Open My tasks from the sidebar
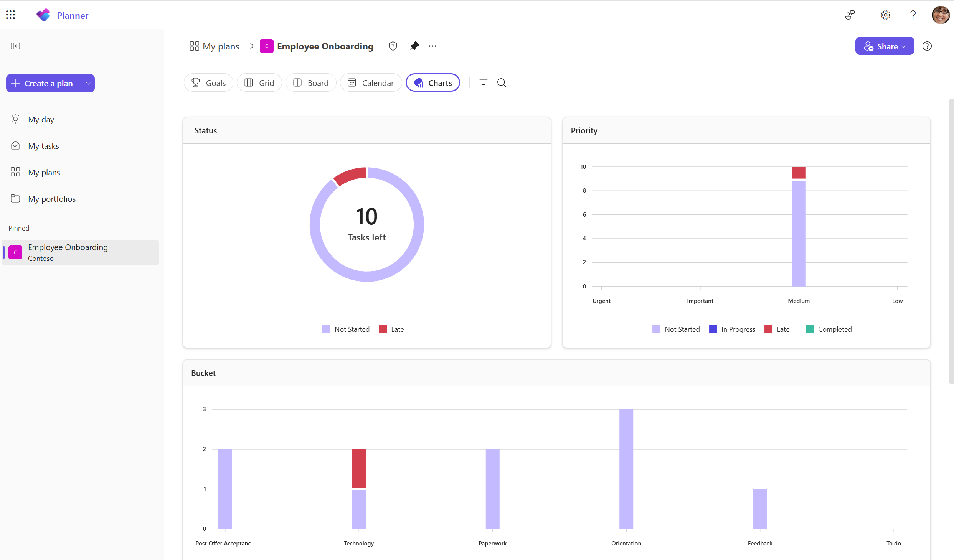 tap(43, 145)
